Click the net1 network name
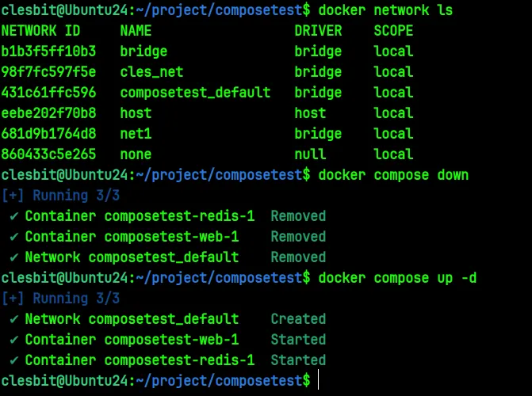The height and width of the screenshot is (396, 532). pos(136,134)
